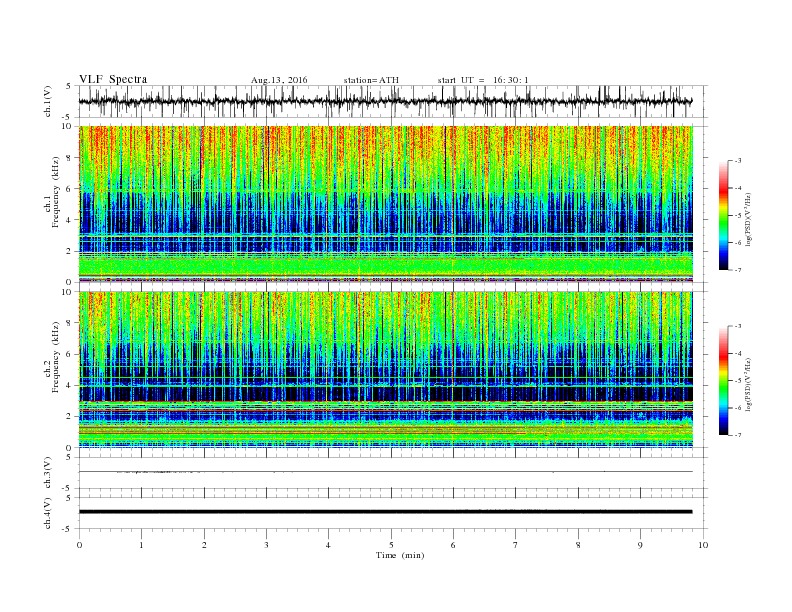
Task: Click the "4" kHz tick of ch.2 spectrogram
Action: coord(70,385)
